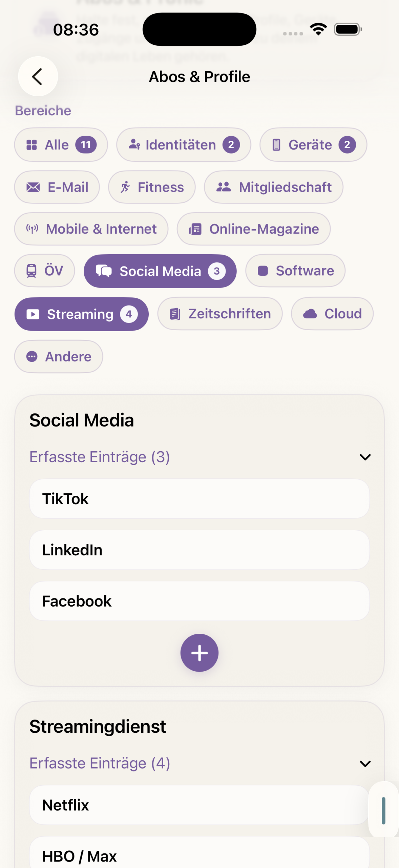The width and height of the screenshot is (399, 868).
Task: Enable the Software filter chip
Action: pyautogui.click(x=295, y=271)
